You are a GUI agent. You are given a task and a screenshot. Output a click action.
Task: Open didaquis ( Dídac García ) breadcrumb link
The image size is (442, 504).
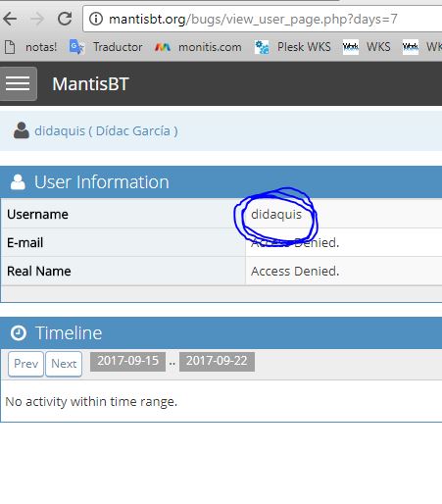point(106,131)
